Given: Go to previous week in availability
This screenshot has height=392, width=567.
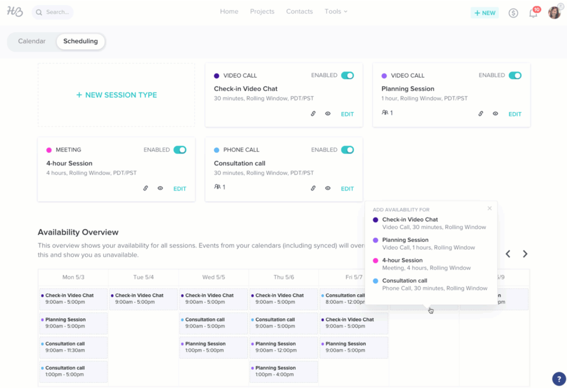Looking at the screenshot, I should coord(508,254).
